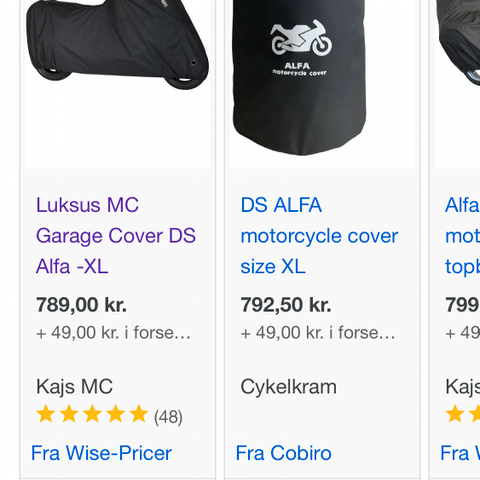Open the ALFA storage bag product image
The width and height of the screenshot is (480, 480).
click(x=322, y=84)
